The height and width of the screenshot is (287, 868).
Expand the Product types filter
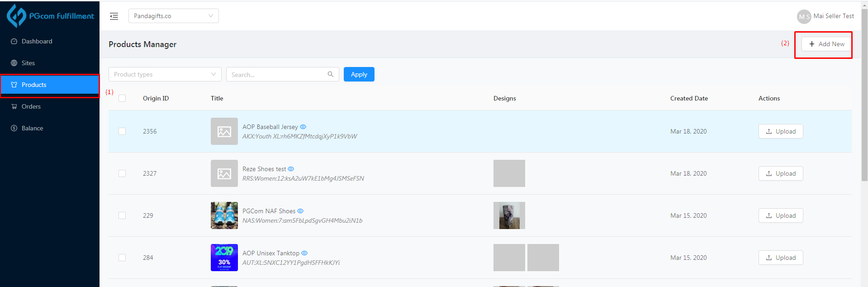point(165,74)
